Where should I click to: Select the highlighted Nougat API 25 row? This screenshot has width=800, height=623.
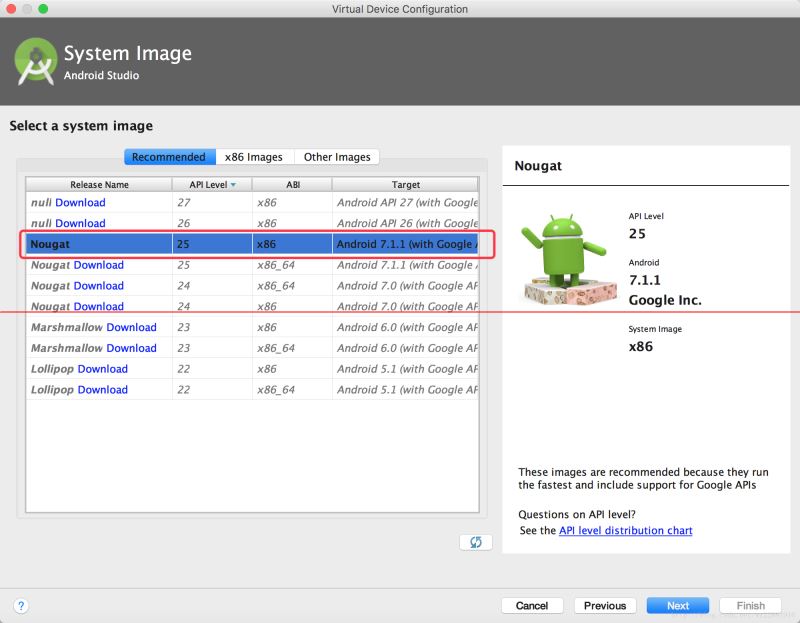point(252,244)
